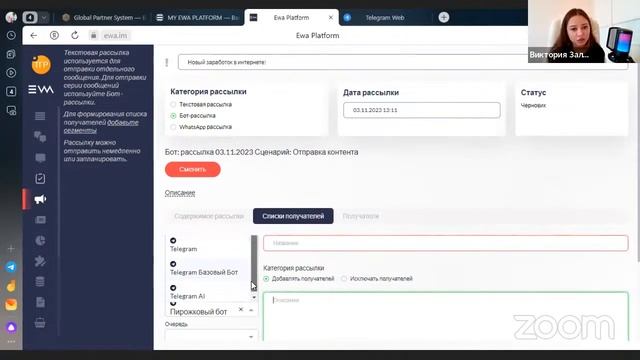Switch to Содержимое рассылки tab

(x=209, y=216)
